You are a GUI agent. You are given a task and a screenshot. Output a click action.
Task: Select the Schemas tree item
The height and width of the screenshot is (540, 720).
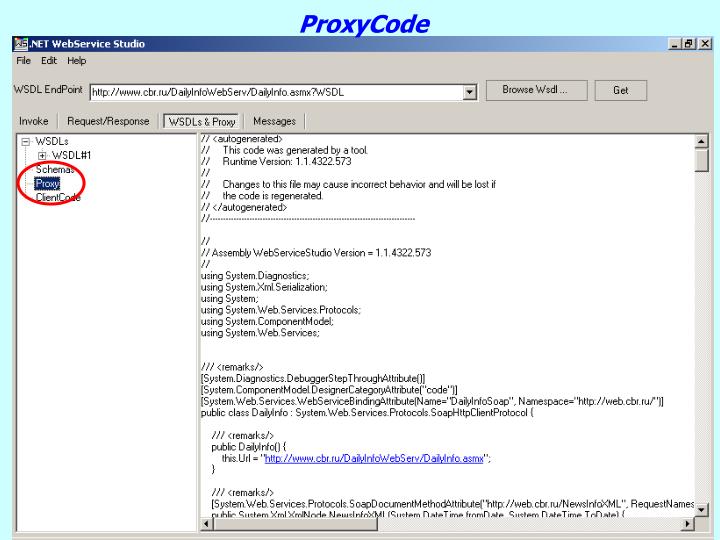coord(55,169)
